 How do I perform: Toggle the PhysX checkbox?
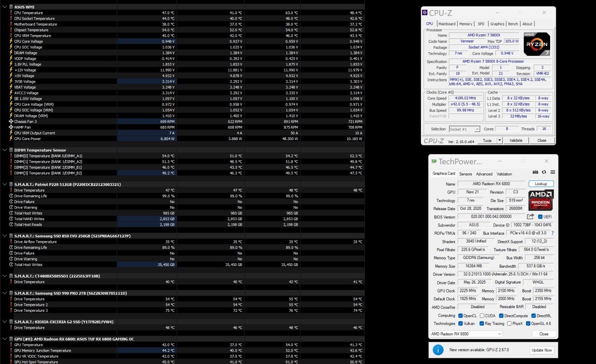[x=509, y=323]
